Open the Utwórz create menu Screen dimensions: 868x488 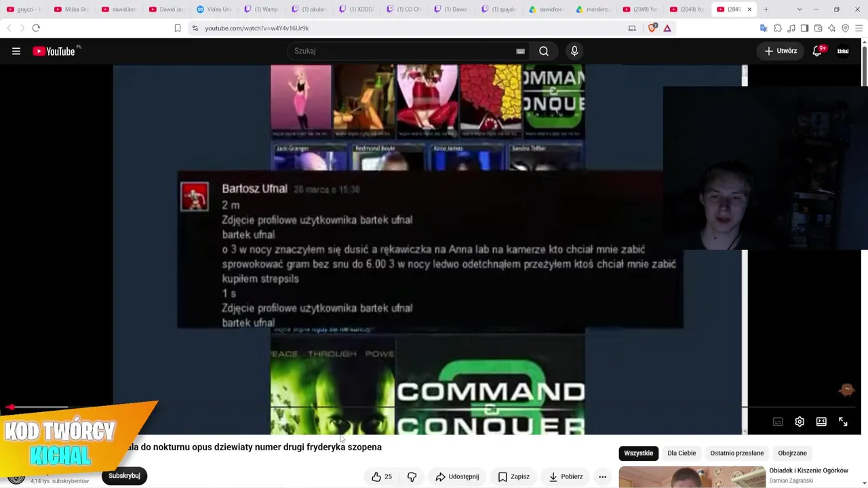[781, 51]
